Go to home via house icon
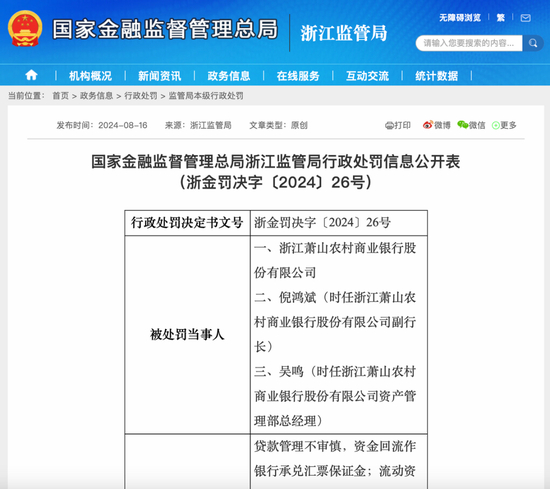This screenshot has height=489, width=550. 31,75
